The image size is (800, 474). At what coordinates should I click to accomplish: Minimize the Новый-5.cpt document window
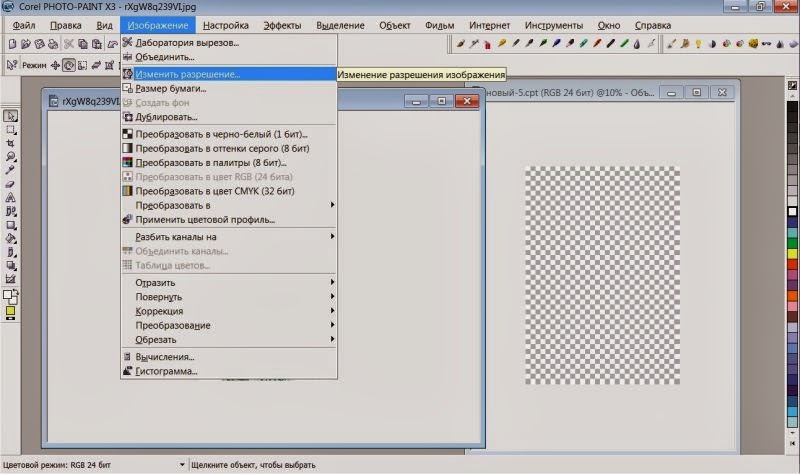coord(671,93)
